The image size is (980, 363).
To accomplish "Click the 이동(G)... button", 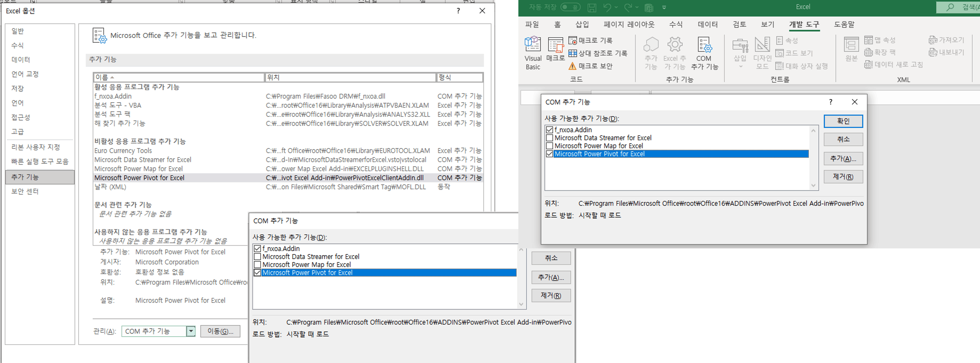I will pos(220,331).
